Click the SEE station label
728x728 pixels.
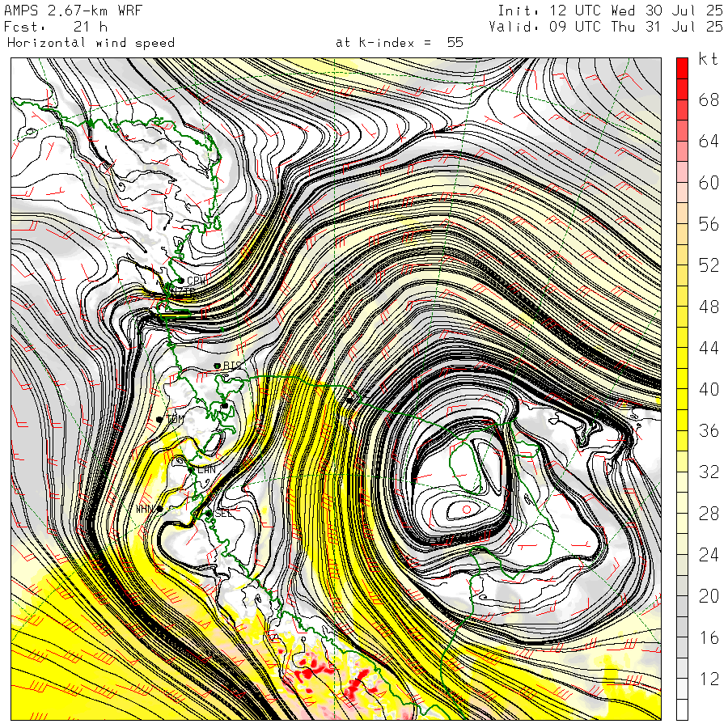[x=223, y=513]
